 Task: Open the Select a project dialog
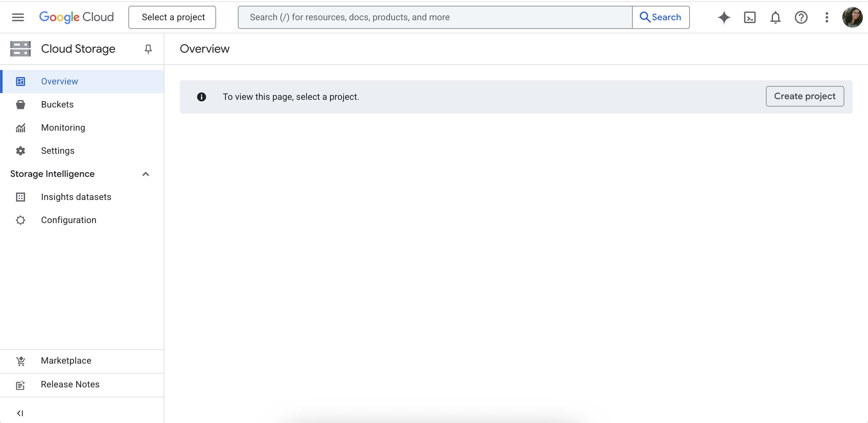click(172, 17)
